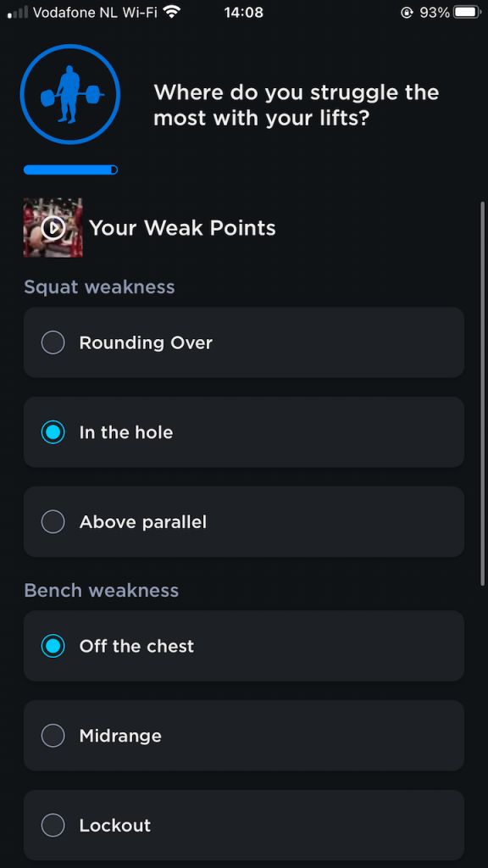Tap the rotation lock status icon

[407, 12]
